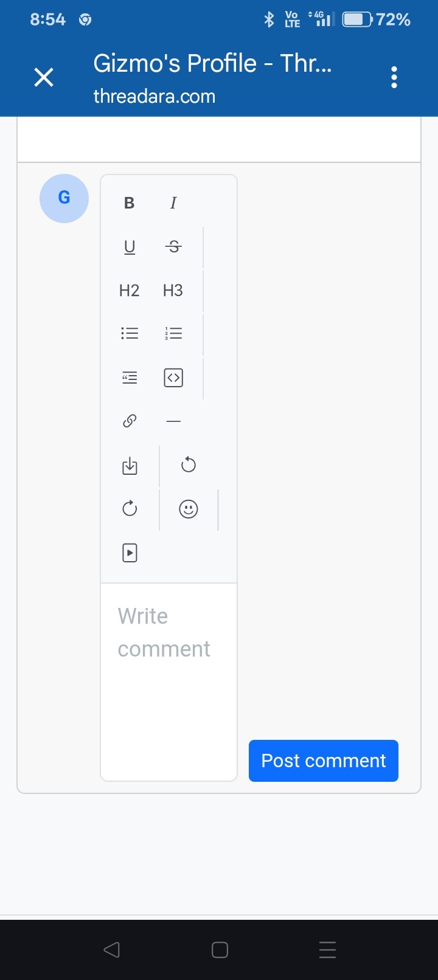Toggle underline formatting
438x980 pixels.
130,247
